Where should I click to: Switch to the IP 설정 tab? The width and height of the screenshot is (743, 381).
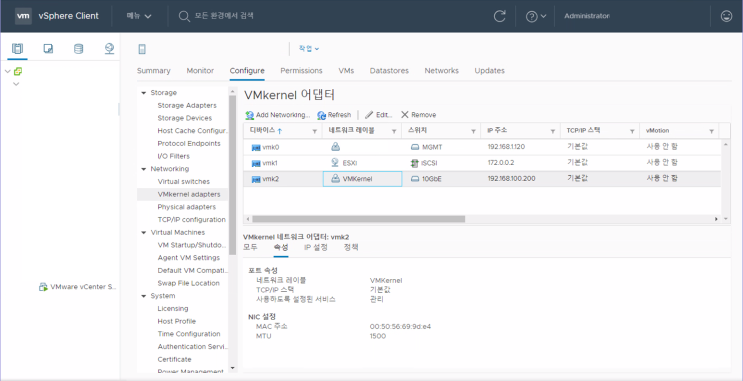(x=316, y=247)
